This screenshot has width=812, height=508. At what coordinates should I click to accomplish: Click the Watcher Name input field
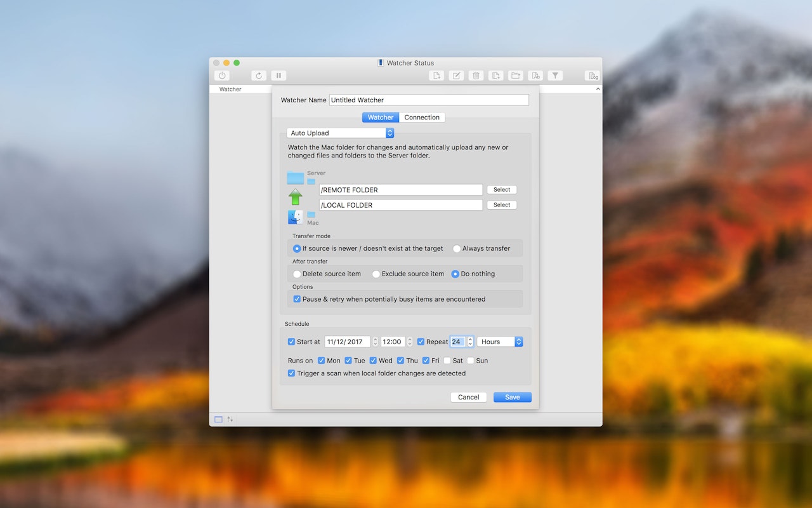(429, 100)
